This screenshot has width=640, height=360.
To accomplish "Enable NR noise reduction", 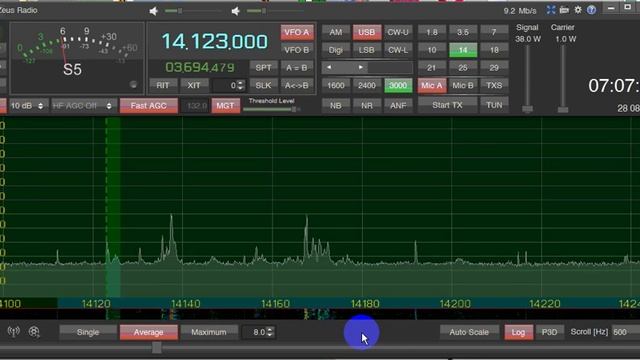I will click(367, 106).
